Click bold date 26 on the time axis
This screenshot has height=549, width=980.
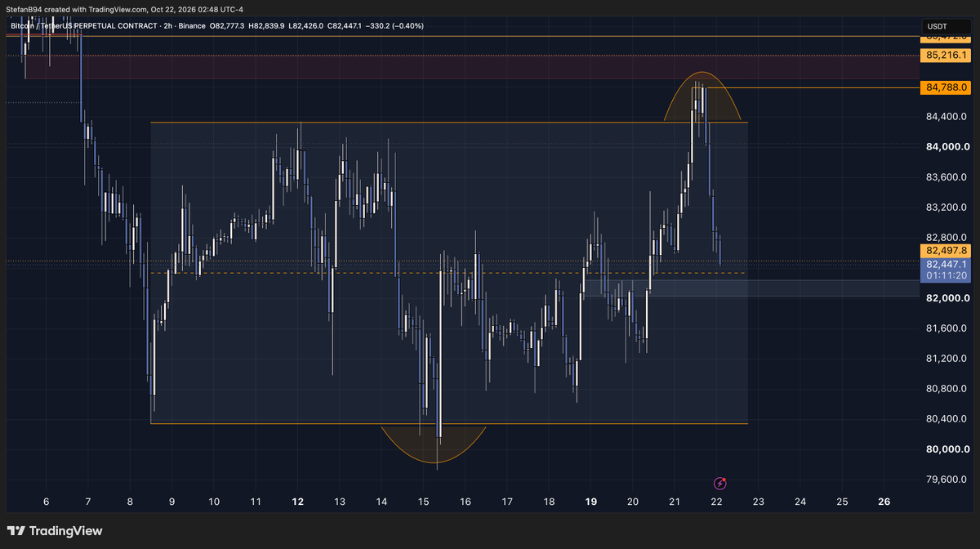pyautogui.click(x=884, y=502)
